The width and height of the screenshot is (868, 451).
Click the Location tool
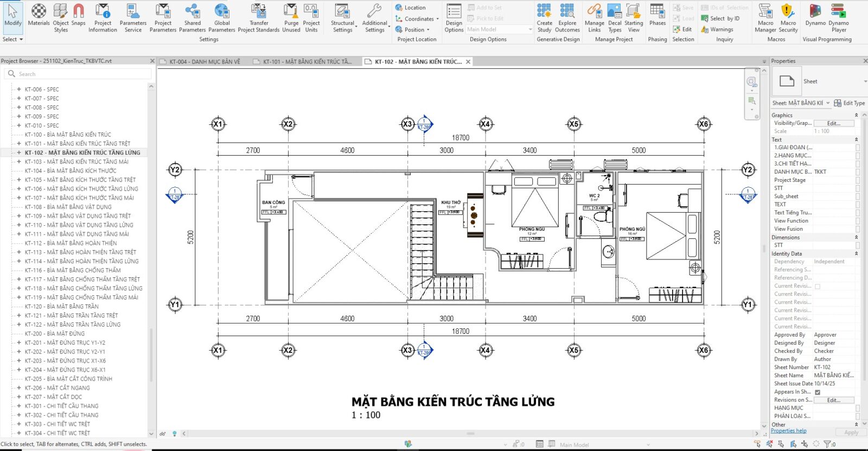pyautogui.click(x=410, y=8)
